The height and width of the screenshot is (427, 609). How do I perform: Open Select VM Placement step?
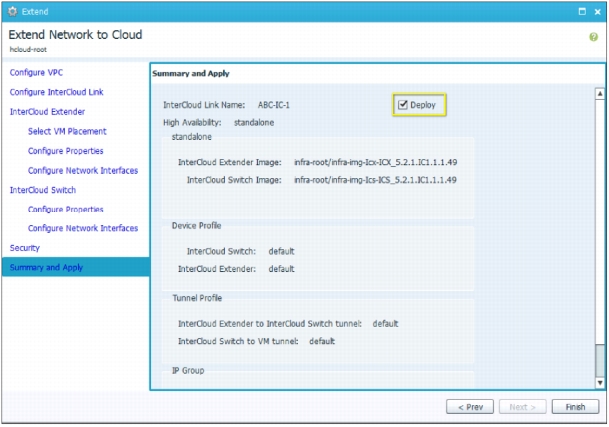[x=67, y=131]
